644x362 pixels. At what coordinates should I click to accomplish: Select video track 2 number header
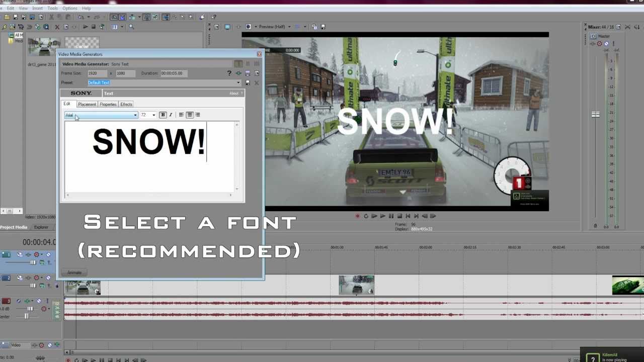click(x=6, y=278)
